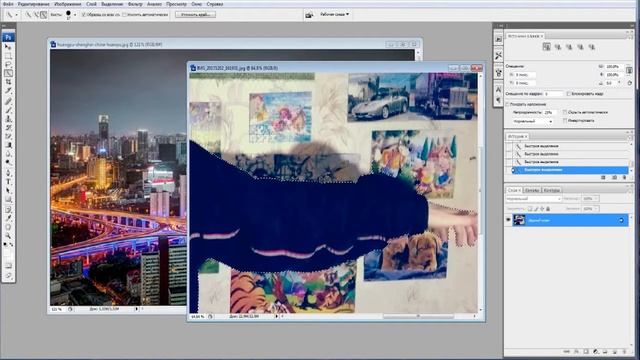This screenshot has height=360, width=640.
Task: Select the Slice tool
Action: tap(8, 91)
